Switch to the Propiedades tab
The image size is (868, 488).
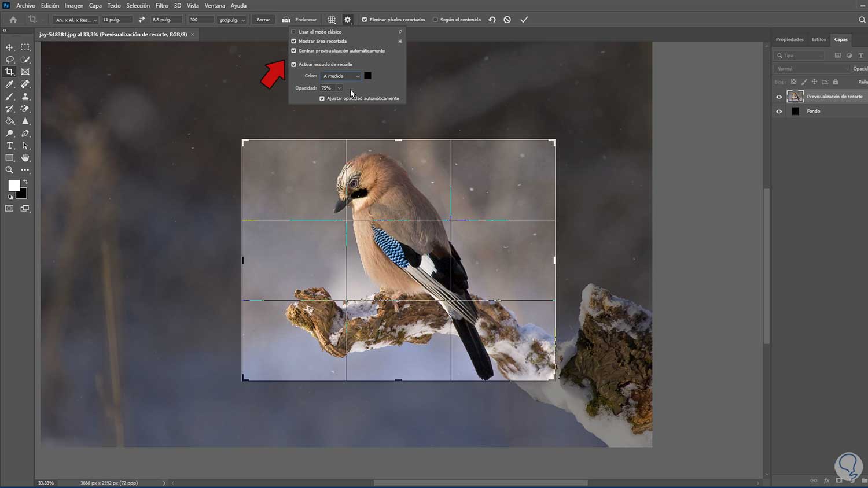click(x=789, y=39)
